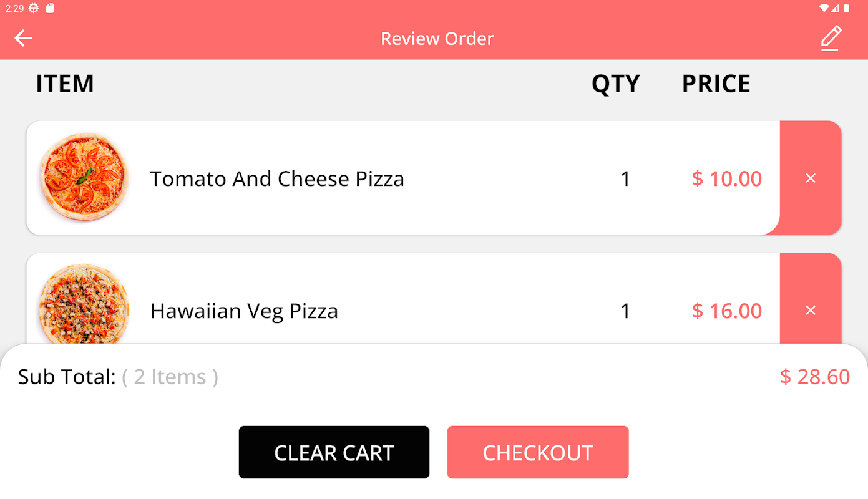Click the Review Order title

[437, 39]
